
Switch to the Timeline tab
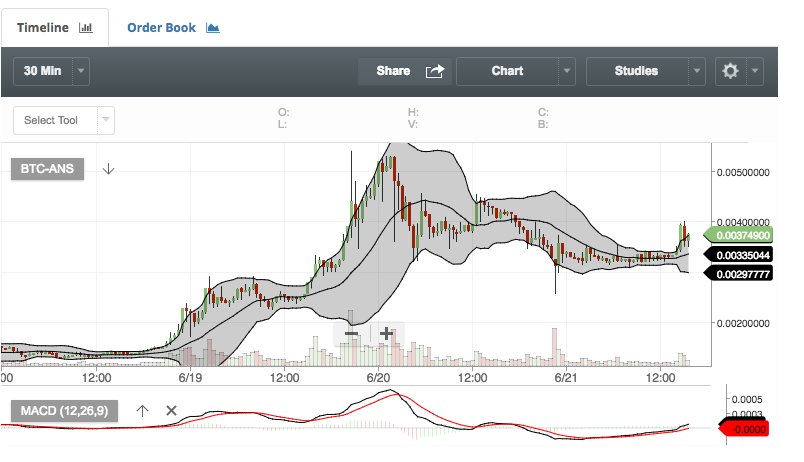[54, 28]
